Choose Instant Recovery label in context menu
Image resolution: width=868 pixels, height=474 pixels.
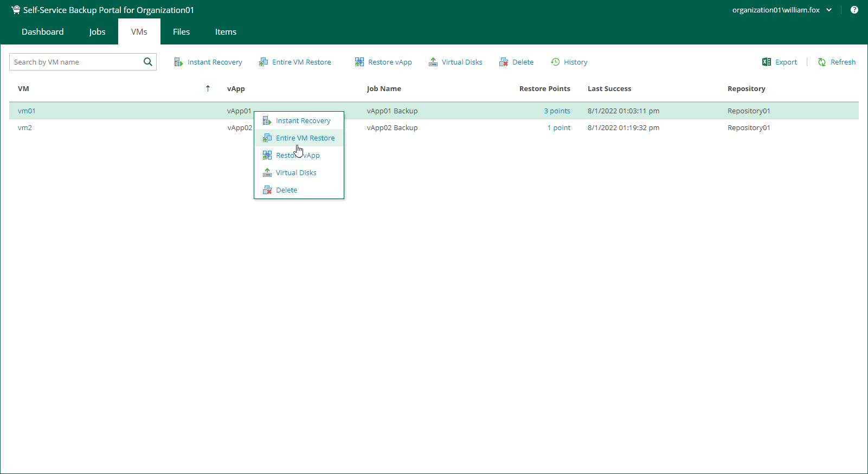point(303,120)
